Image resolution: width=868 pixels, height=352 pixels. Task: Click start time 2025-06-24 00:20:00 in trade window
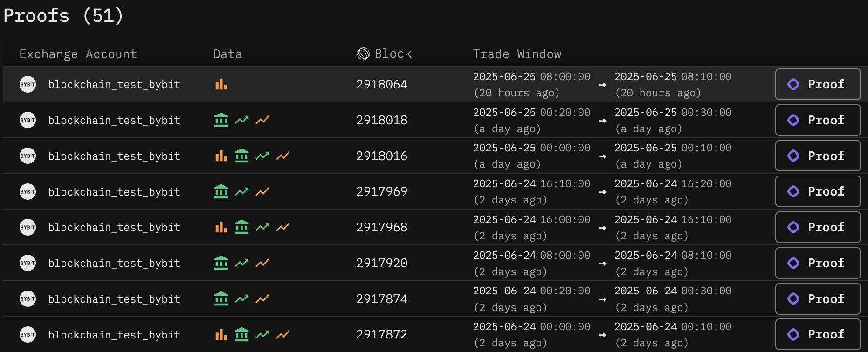tap(531, 291)
